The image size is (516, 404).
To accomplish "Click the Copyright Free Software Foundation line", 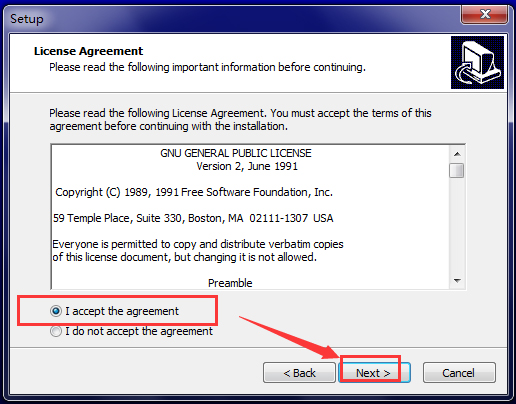I will pos(194,192).
